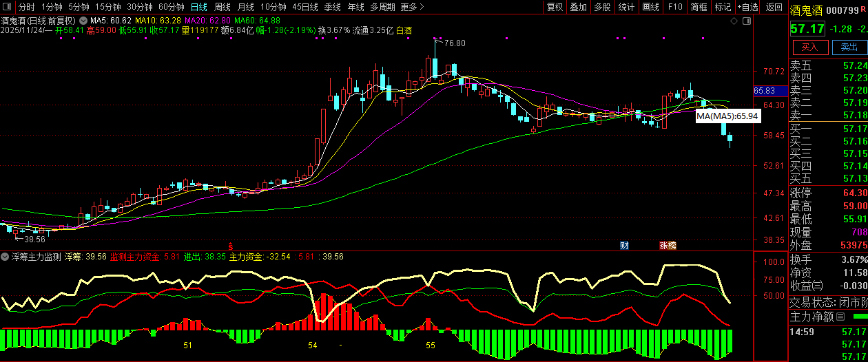Select the 30分钟 period
868x362 pixels.
point(139,7)
